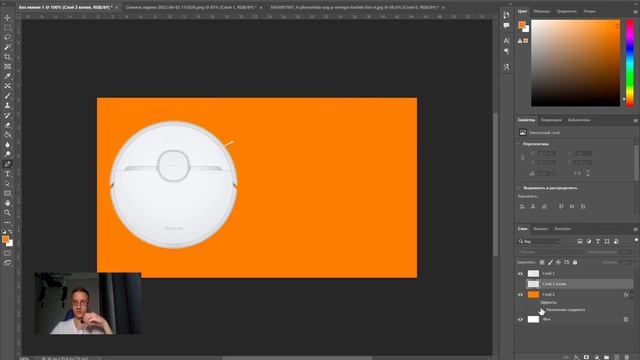Create a new layer group

607,357
